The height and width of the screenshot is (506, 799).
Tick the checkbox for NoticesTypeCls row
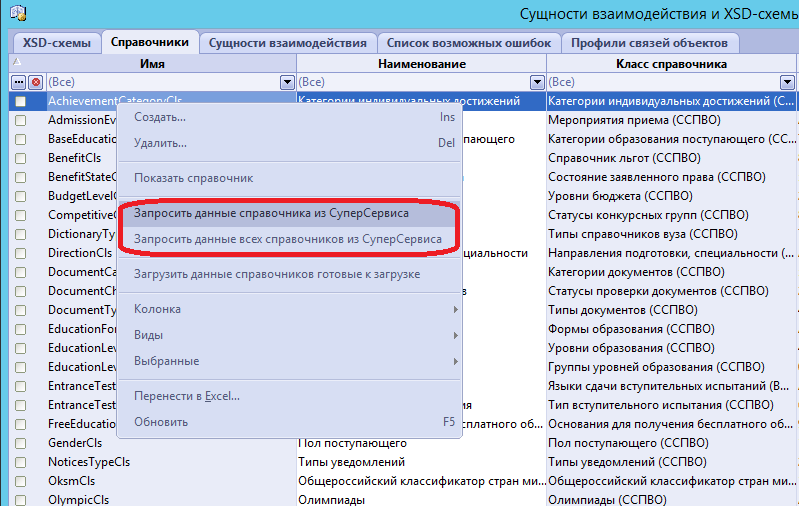coord(20,462)
